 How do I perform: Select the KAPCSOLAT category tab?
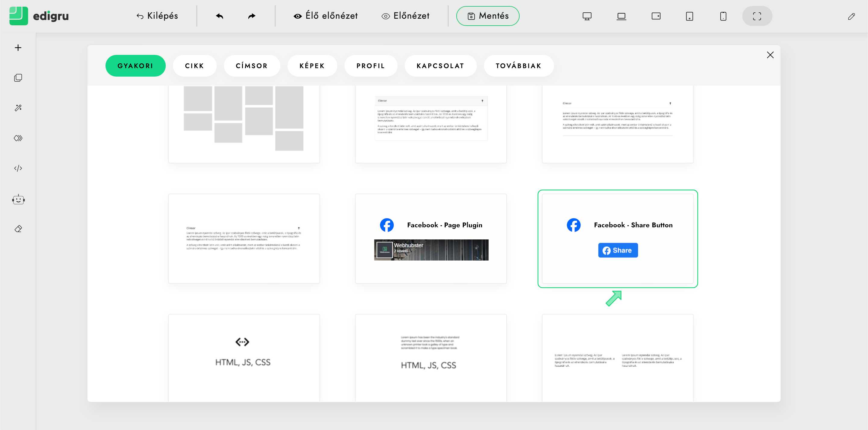440,66
